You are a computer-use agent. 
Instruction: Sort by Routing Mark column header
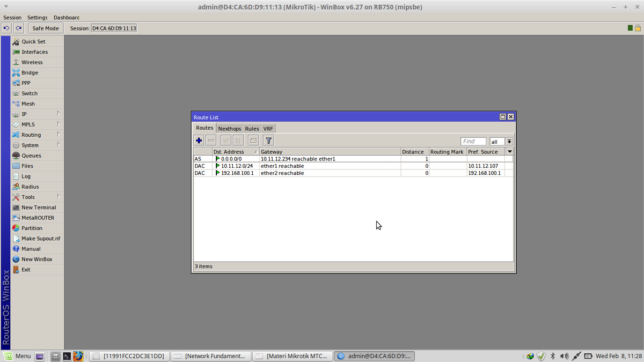[x=448, y=152]
